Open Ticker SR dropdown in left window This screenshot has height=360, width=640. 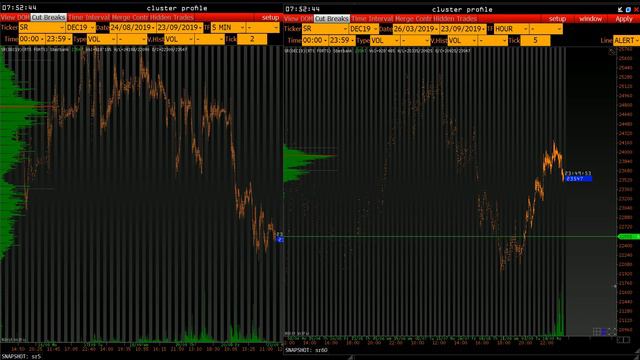(x=42, y=27)
